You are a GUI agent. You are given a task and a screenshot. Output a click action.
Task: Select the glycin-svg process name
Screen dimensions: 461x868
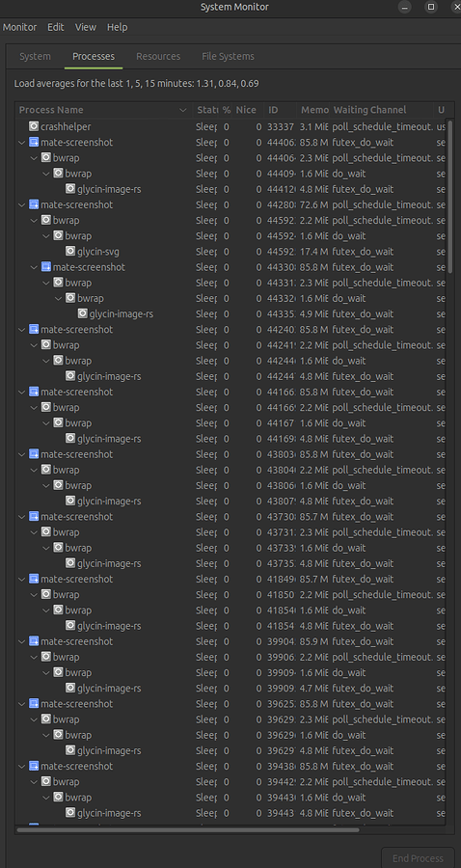(x=98, y=252)
